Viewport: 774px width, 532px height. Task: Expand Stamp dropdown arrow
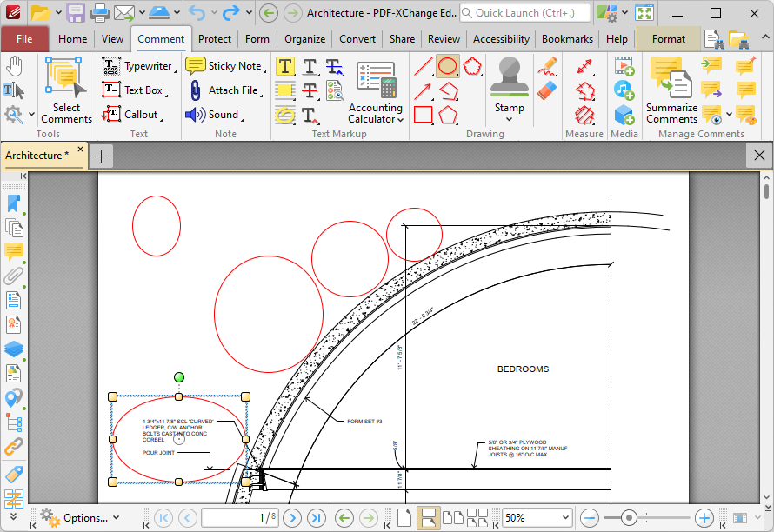point(509,119)
